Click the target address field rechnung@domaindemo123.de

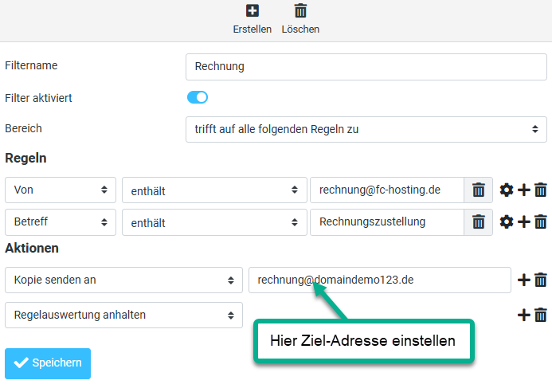click(x=379, y=280)
